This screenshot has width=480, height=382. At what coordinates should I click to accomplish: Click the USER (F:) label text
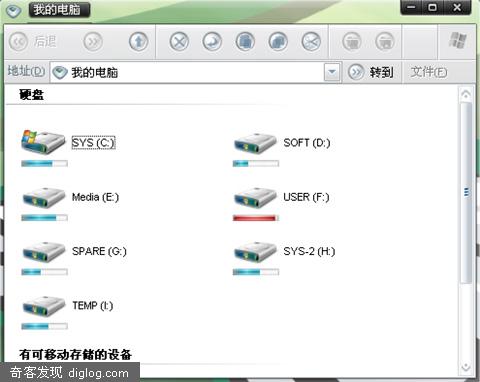(x=306, y=197)
